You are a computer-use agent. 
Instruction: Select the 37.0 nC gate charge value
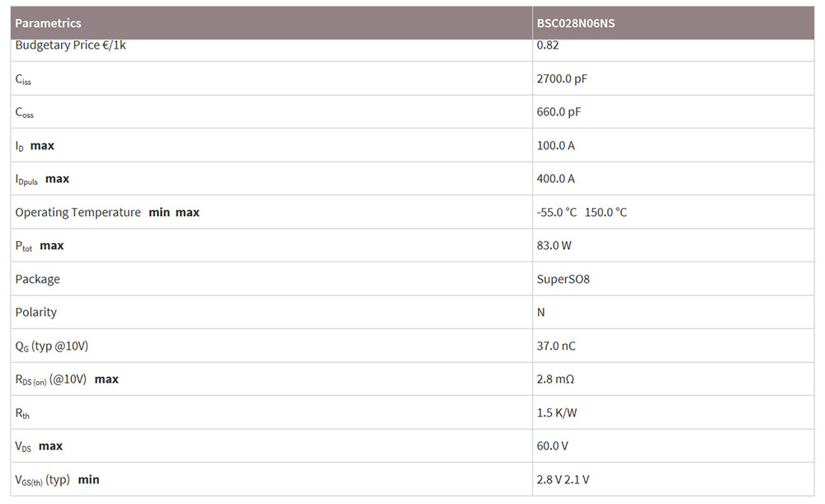pyautogui.click(x=555, y=346)
